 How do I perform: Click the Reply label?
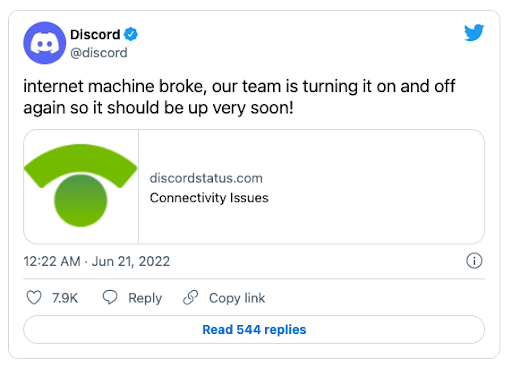[145, 298]
